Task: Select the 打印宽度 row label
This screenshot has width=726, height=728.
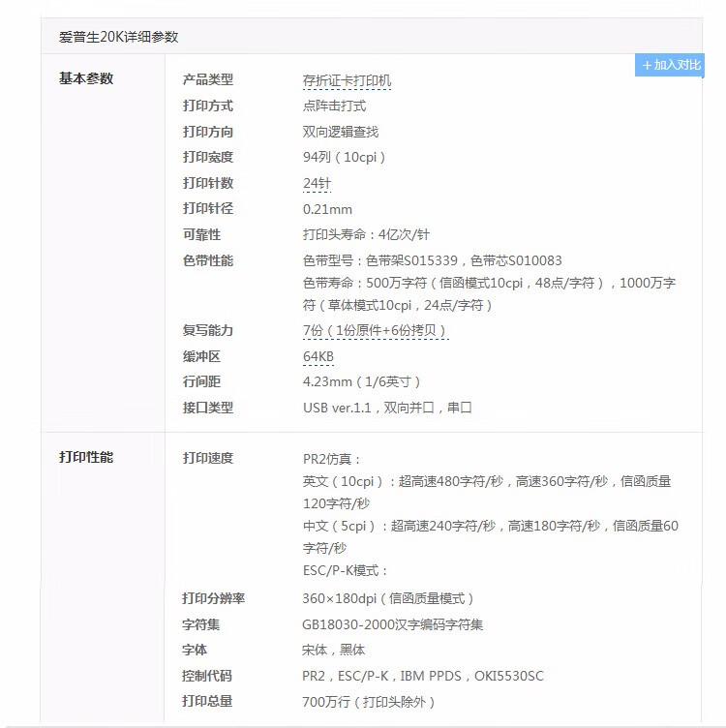Action: click(x=207, y=157)
